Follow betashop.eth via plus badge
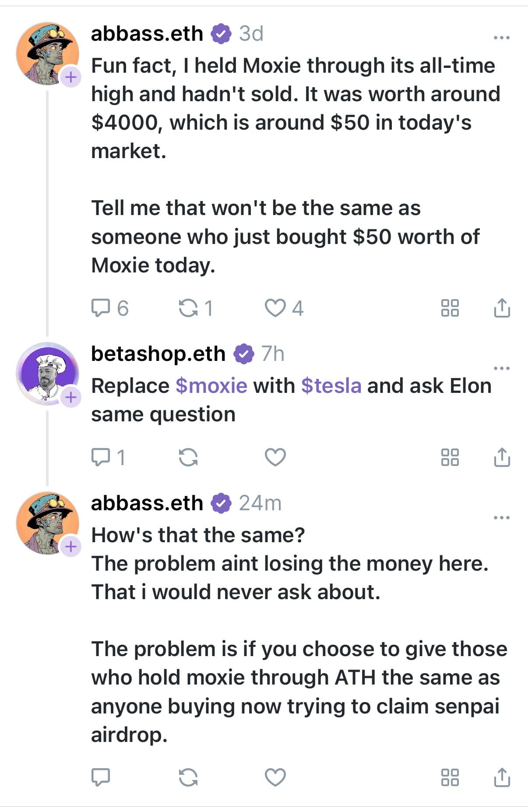 [70, 397]
